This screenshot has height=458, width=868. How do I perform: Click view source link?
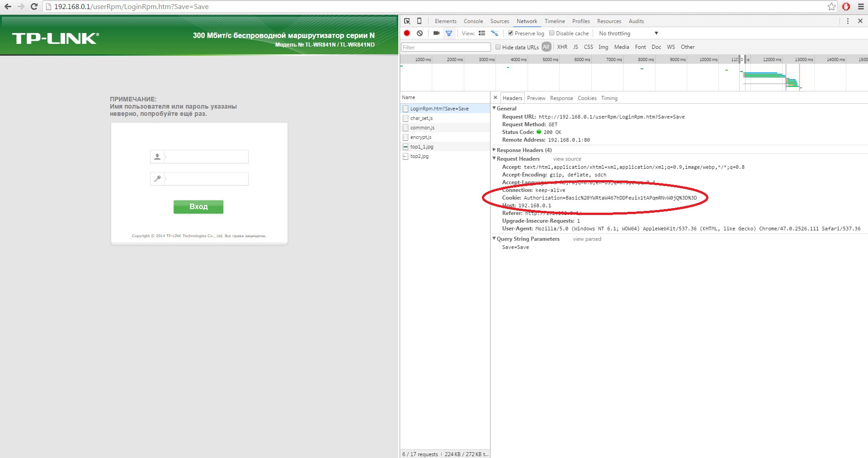pyautogui.click(x=567, y=159)
